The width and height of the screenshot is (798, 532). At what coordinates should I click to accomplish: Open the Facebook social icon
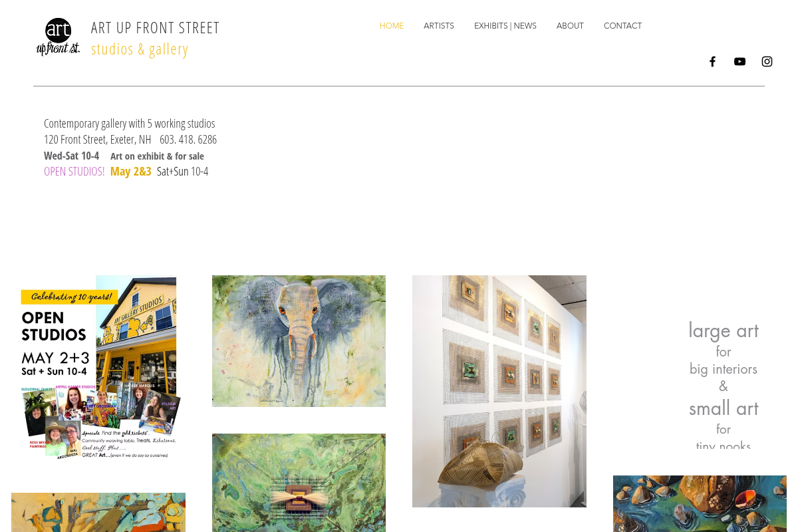pyautogui.click(x=712, y=62)
